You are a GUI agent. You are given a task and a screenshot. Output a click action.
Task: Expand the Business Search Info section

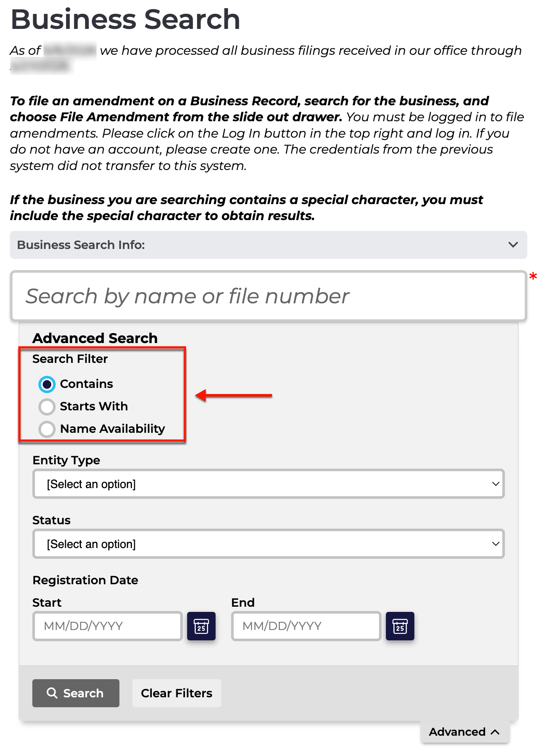point(269,245)
